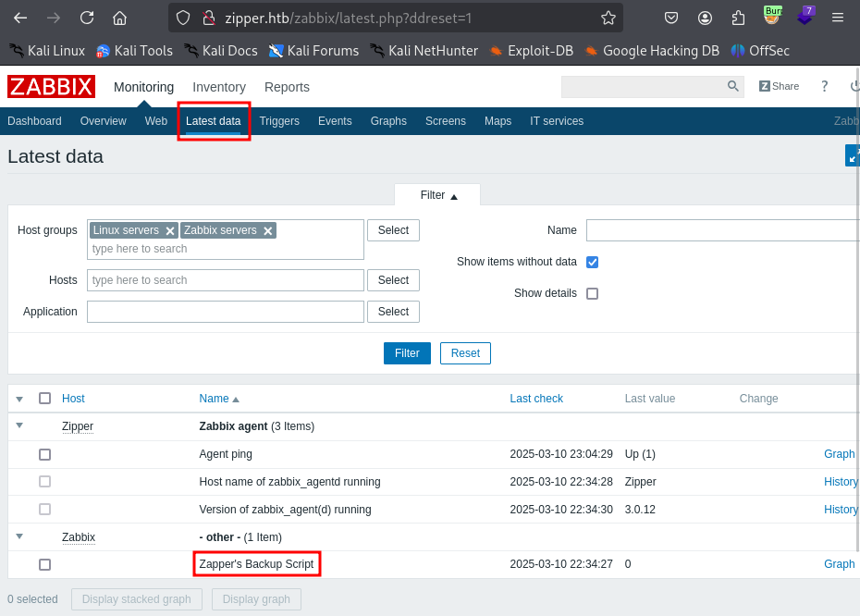This screenshot has height=616, width=860.
Task: Click the search magnifier icon in Zabbix
Action: pos(732,86)
